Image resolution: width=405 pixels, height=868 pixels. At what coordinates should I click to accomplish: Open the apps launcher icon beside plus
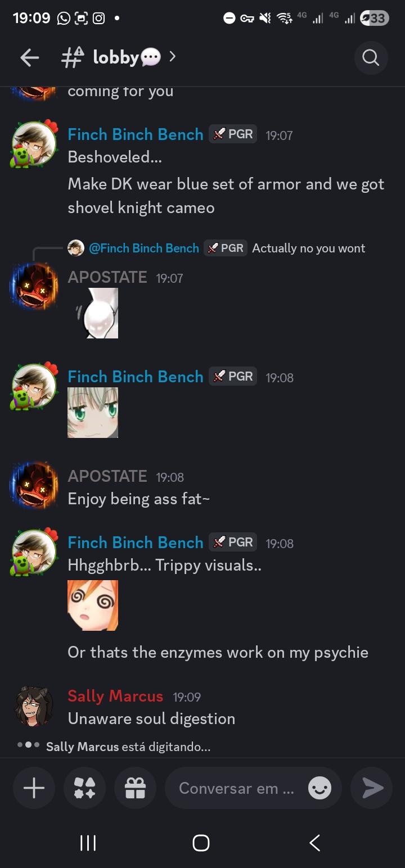(x=84, y=788)
